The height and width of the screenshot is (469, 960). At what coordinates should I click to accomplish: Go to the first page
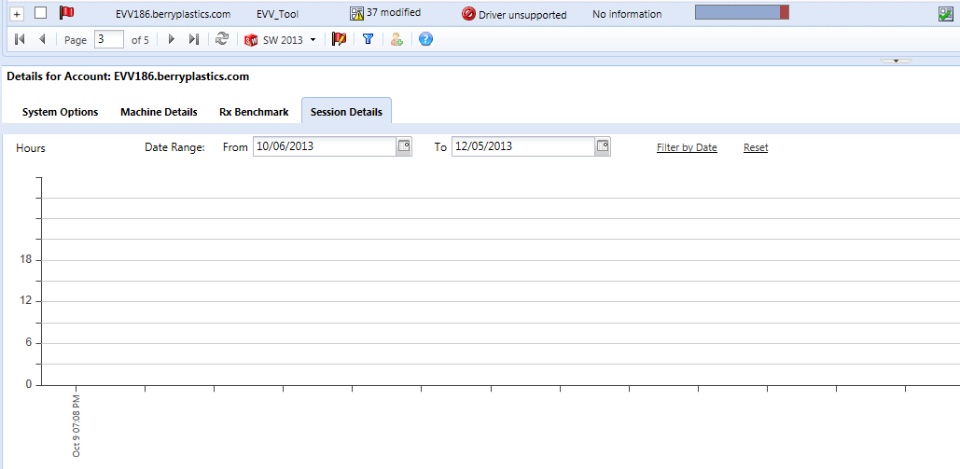click(20, 39)
